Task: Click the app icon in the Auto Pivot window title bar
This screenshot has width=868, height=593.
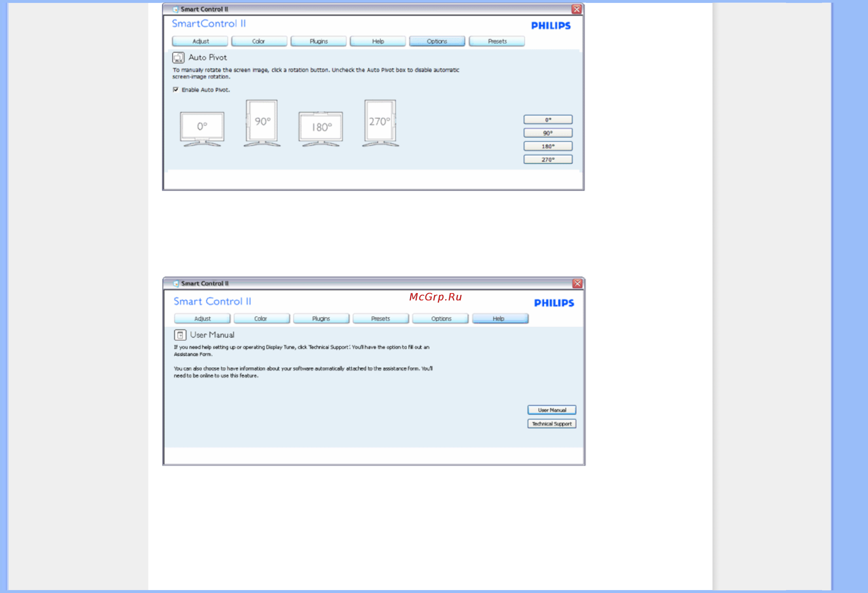Action: pos(176,9)
